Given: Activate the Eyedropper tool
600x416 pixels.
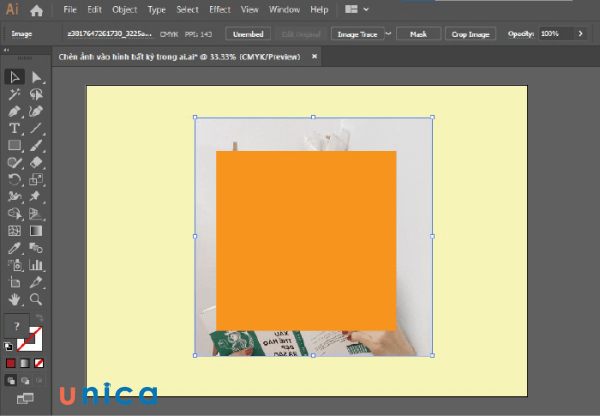Looking at the screenshot, I should point(15,247).
